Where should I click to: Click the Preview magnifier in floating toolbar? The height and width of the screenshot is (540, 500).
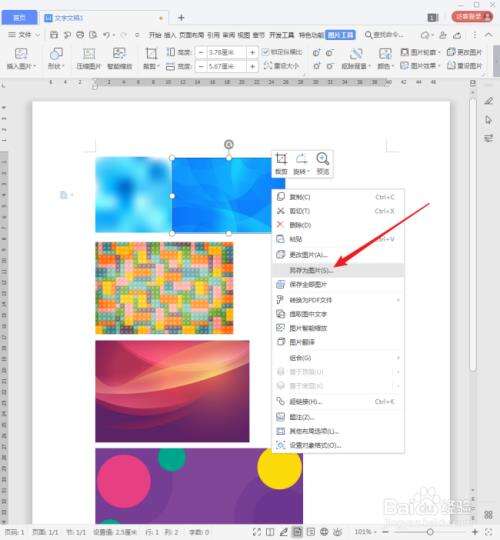[323, 164]
